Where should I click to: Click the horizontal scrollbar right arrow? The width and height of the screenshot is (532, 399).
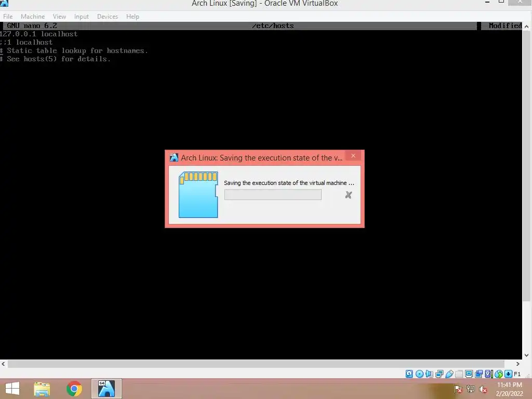518,364
